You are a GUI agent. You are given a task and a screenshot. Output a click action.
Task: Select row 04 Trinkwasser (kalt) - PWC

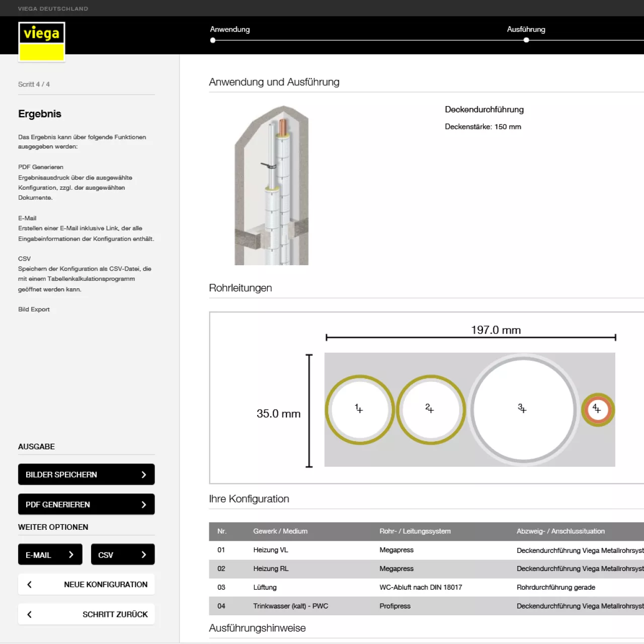tap(290, 606)
